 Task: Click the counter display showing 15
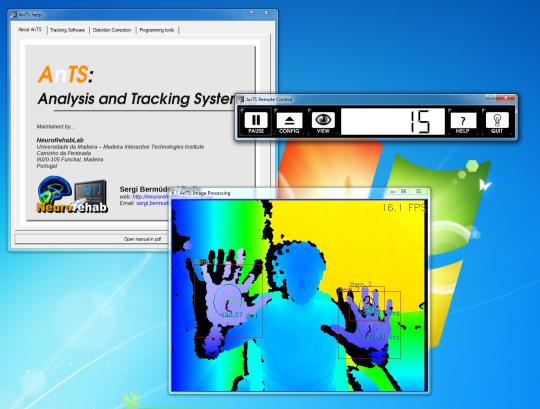[393, 122]
